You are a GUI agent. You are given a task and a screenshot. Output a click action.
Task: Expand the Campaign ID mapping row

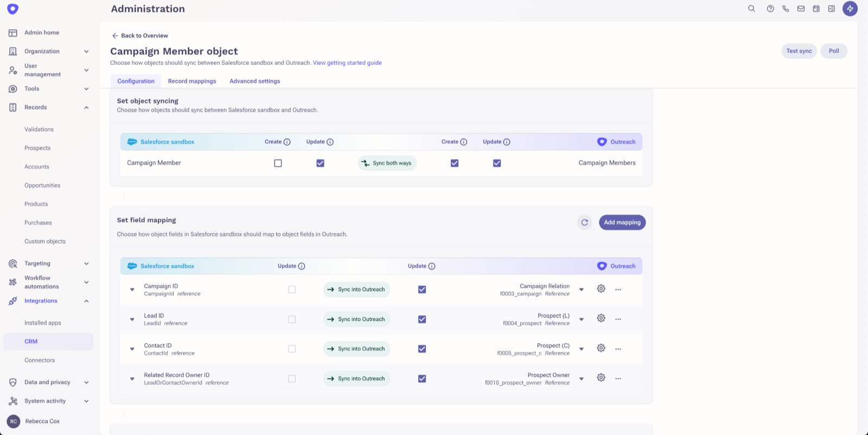pos(132,289)
